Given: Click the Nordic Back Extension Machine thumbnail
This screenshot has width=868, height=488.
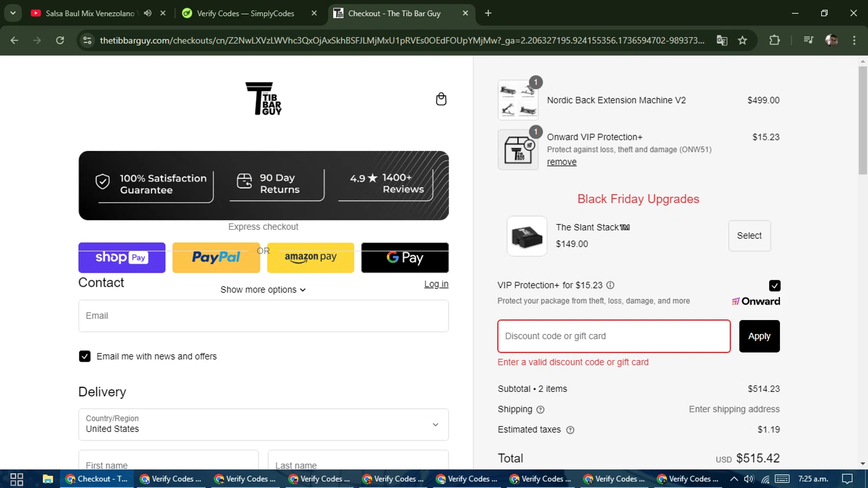Looking at the screenshot, I should click(518, 100).
